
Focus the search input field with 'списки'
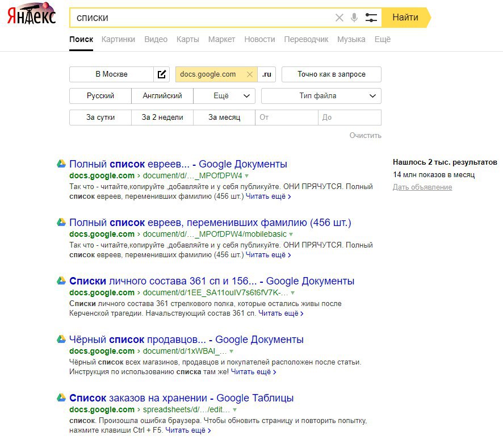pos(202,18)
